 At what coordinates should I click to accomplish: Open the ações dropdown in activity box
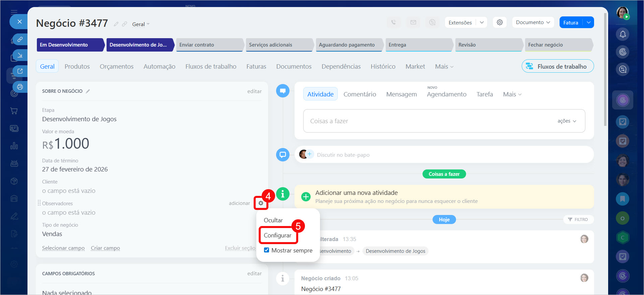tap(567, 121)
